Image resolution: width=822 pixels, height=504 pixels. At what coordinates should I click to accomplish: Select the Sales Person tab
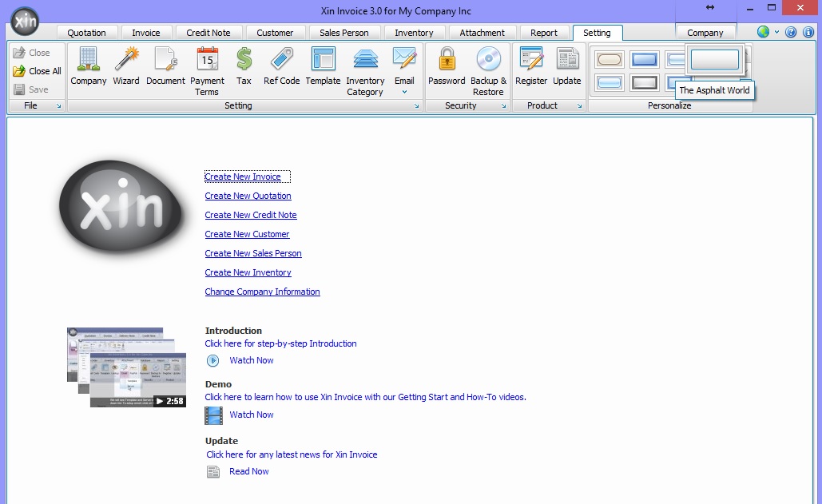tap(343, 33)
